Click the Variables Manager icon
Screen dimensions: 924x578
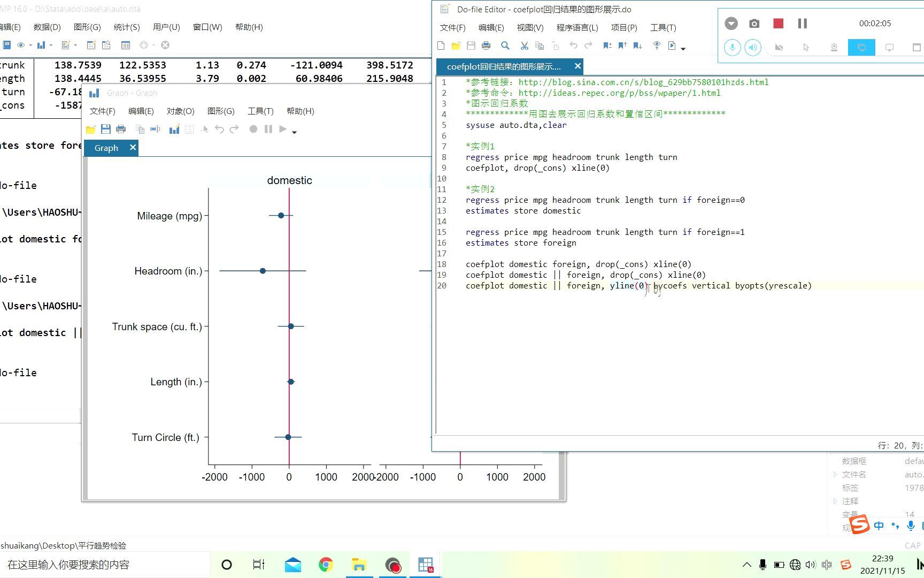coord(126,45)
